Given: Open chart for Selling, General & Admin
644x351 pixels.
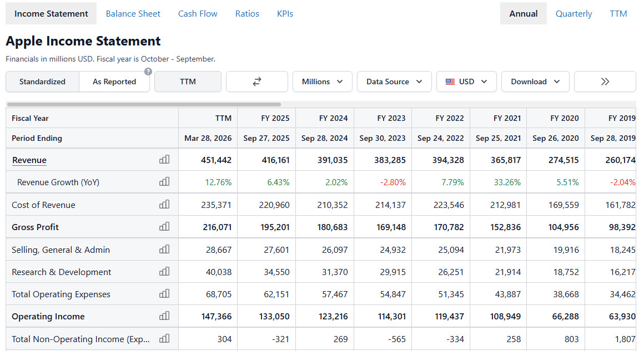Looking at the screenshot, I should pyautogui.click(x=164, y=250).
